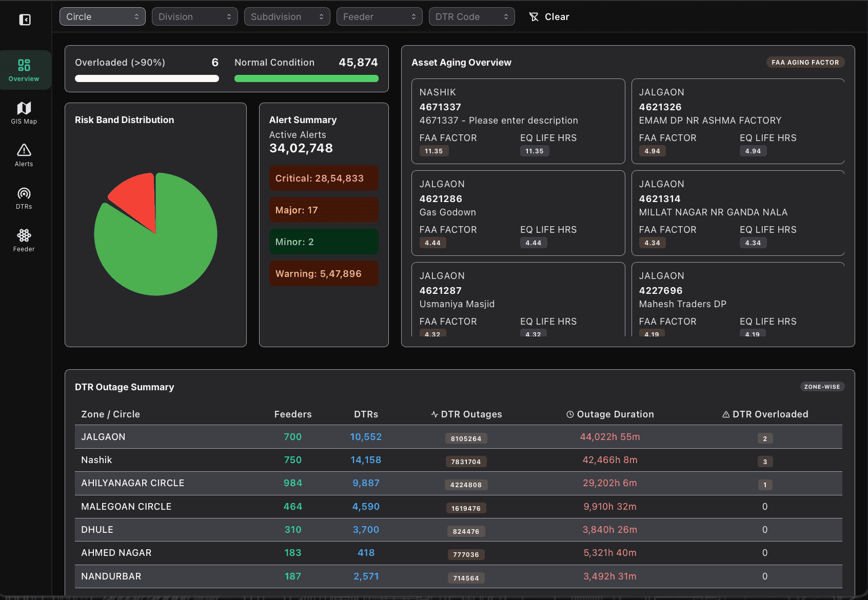Select the MALEGOAN CIRCLE row
The width and height of the screenshot is (868, 600).
[x=459, y=507]
